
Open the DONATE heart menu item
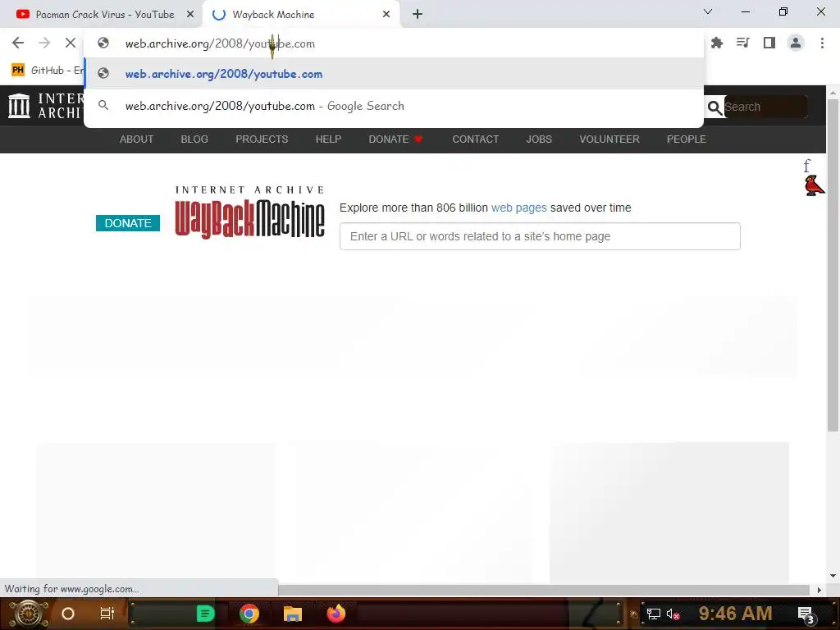click(x=396, y=139)
